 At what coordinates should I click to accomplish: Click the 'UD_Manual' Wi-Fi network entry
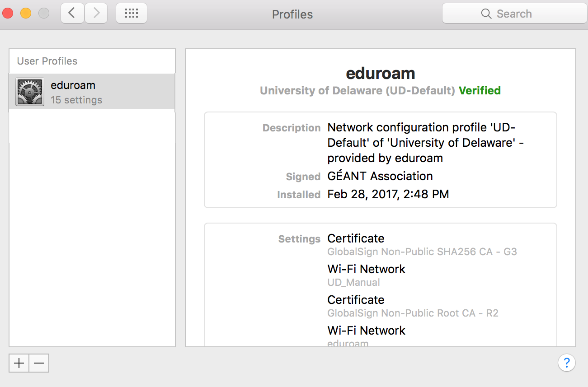point(354,283)
